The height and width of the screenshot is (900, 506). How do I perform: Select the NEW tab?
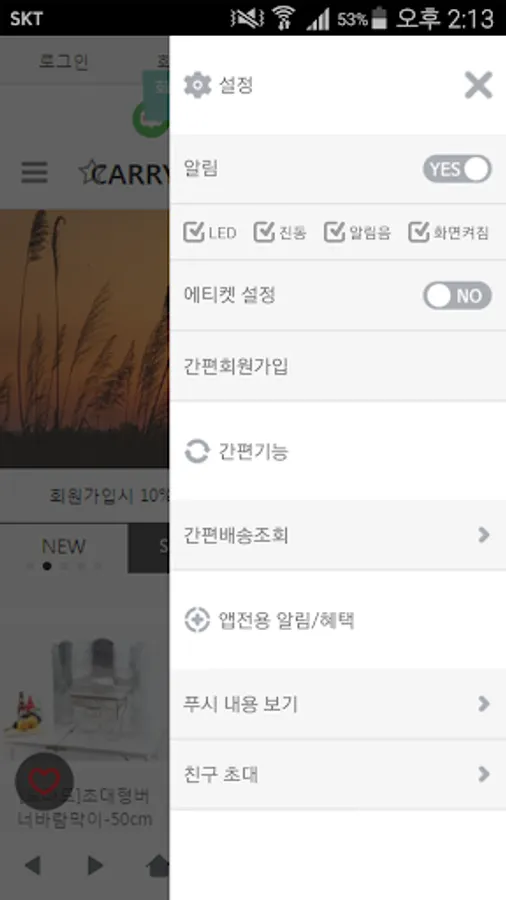(x=64, y=548)
